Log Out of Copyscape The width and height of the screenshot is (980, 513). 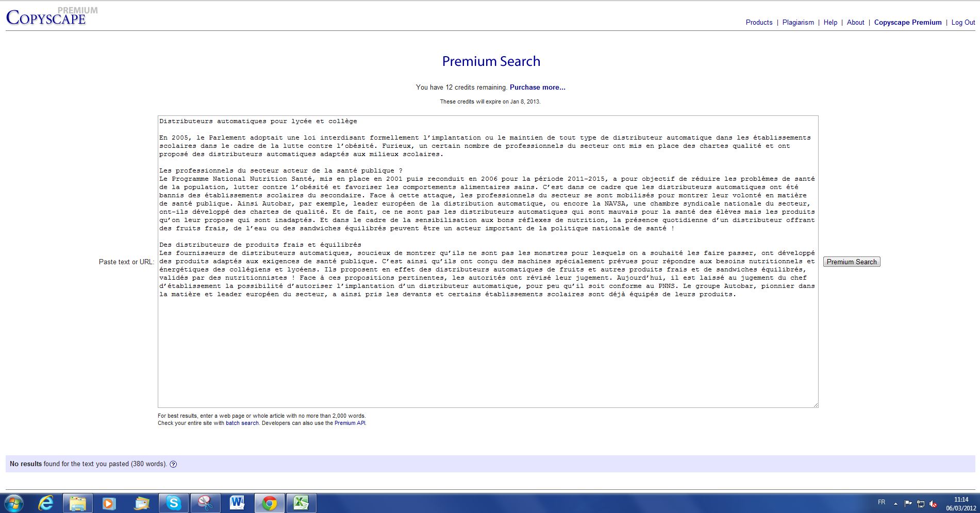(963, 23)
